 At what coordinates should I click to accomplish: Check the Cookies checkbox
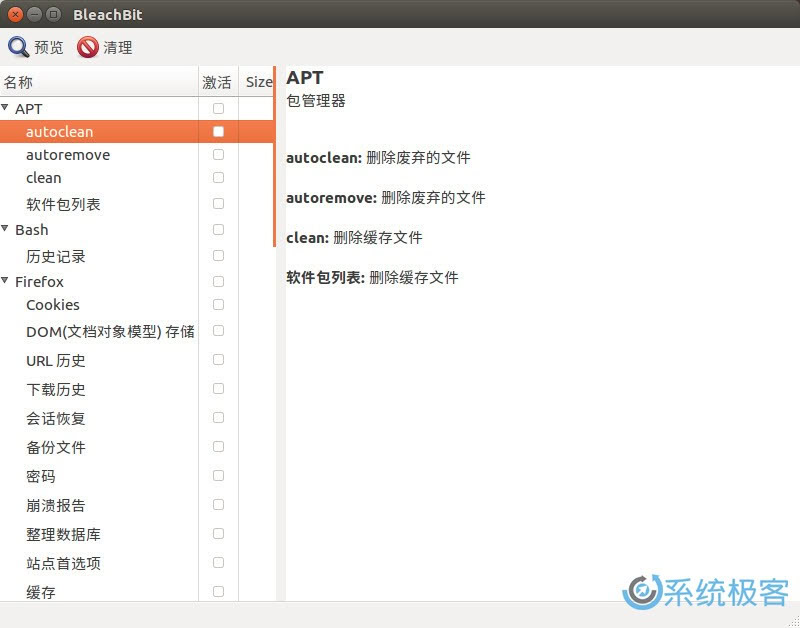pos(218,305)
